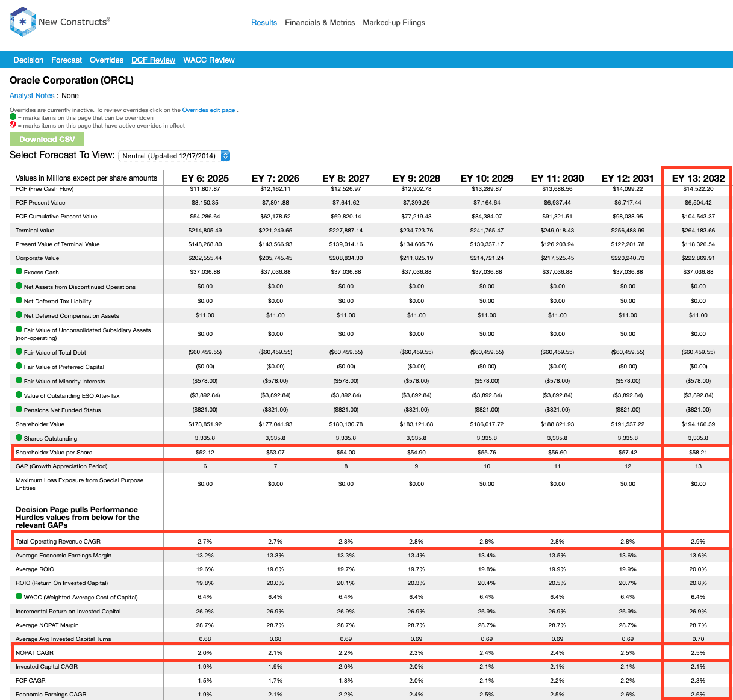Open the Results top navigation tab
Image resolution: width=733 pixels, height=700 pixels.
[x=264, y=22]
